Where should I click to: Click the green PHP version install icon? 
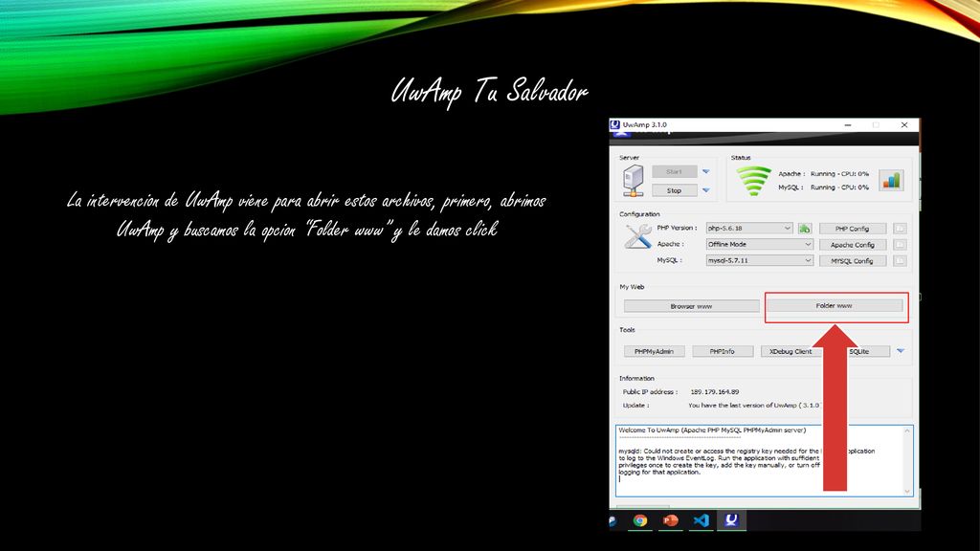(x=804, y=229)
